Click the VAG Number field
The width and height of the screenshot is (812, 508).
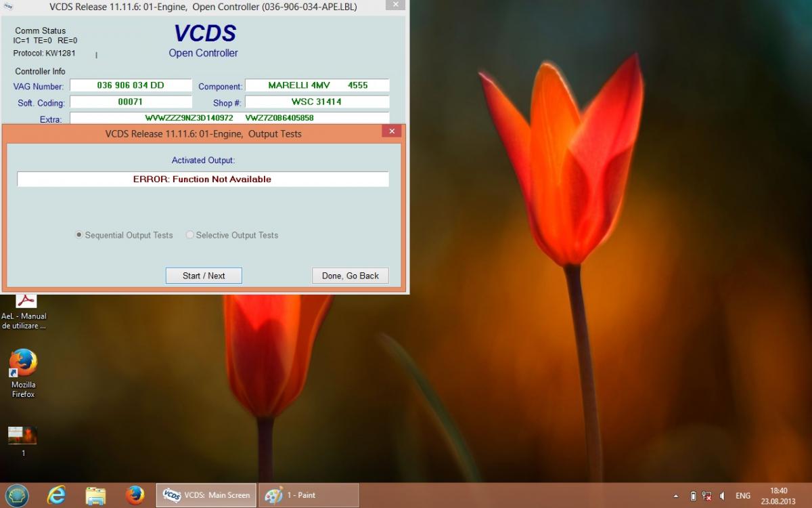coord(131,85)
